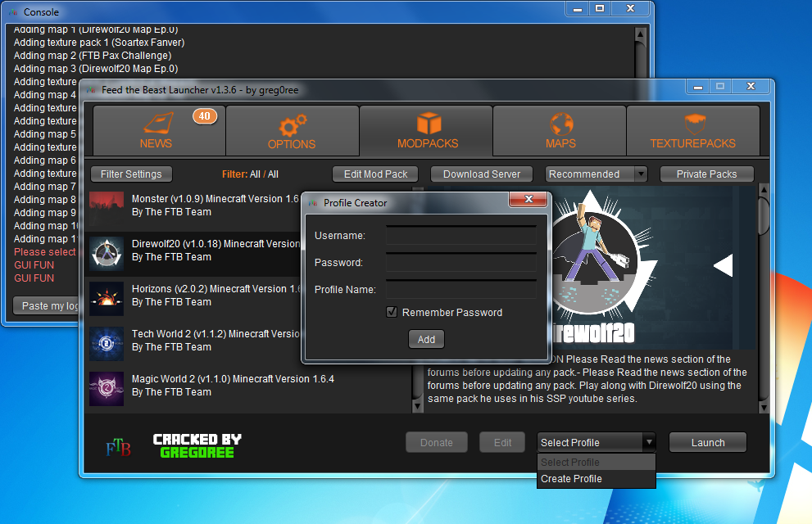Maximize the Console window
The image size is (812, 524).
[600, 9]
